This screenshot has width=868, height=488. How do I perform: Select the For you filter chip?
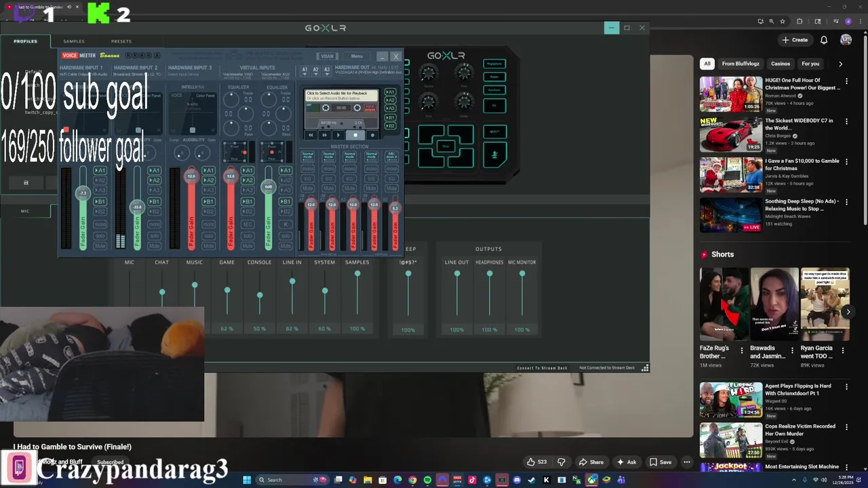(x=810, y=64)
